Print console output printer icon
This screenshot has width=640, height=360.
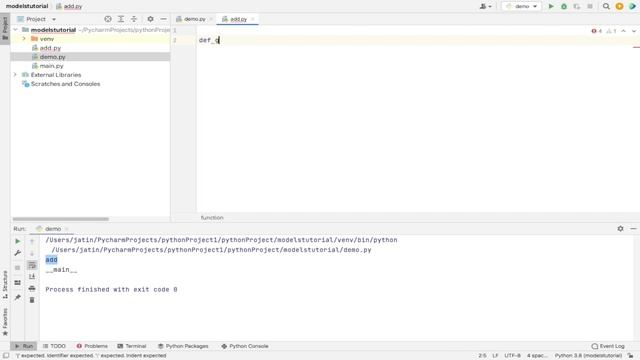pos(32,289)
